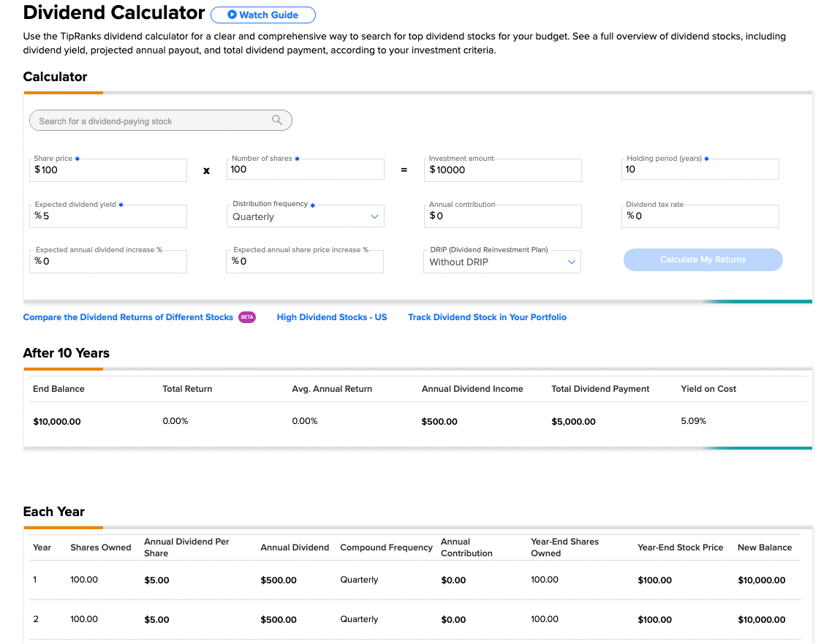The height and width of the screenshot is (644, 840).
Task: Open the High Dividend Stocks - US link
Action: click(x=332, y=317)
